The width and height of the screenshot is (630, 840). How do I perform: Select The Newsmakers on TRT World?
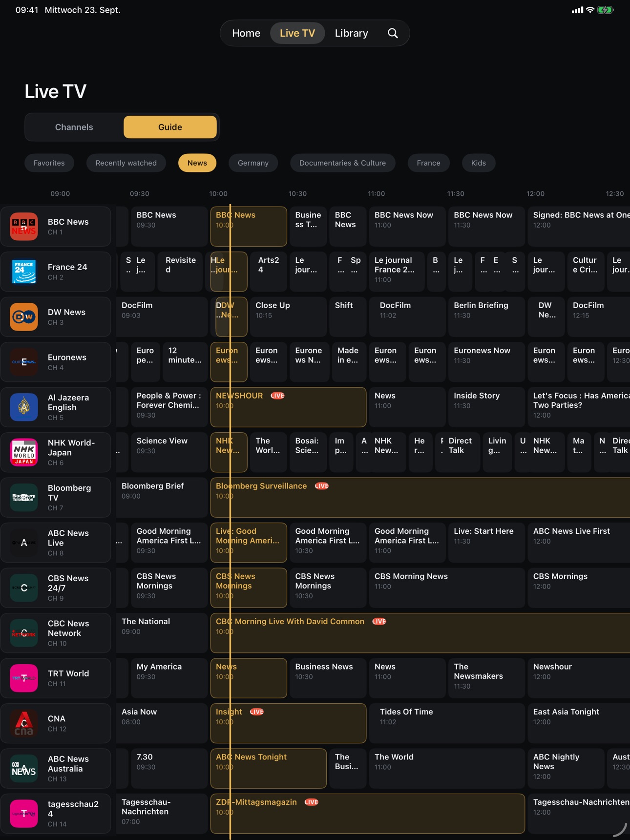point(486,678)
